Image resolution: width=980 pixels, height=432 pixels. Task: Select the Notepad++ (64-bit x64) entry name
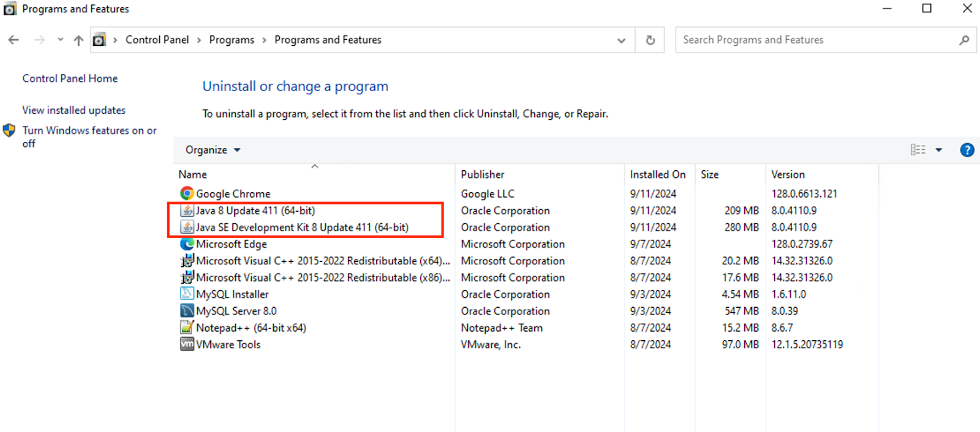pyautogui.click(x=251, y=328)
